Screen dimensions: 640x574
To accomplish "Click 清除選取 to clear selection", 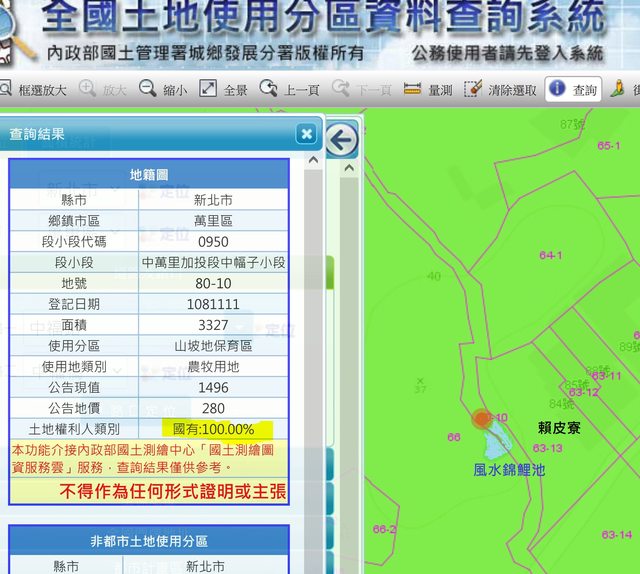I will click(501, 90).
